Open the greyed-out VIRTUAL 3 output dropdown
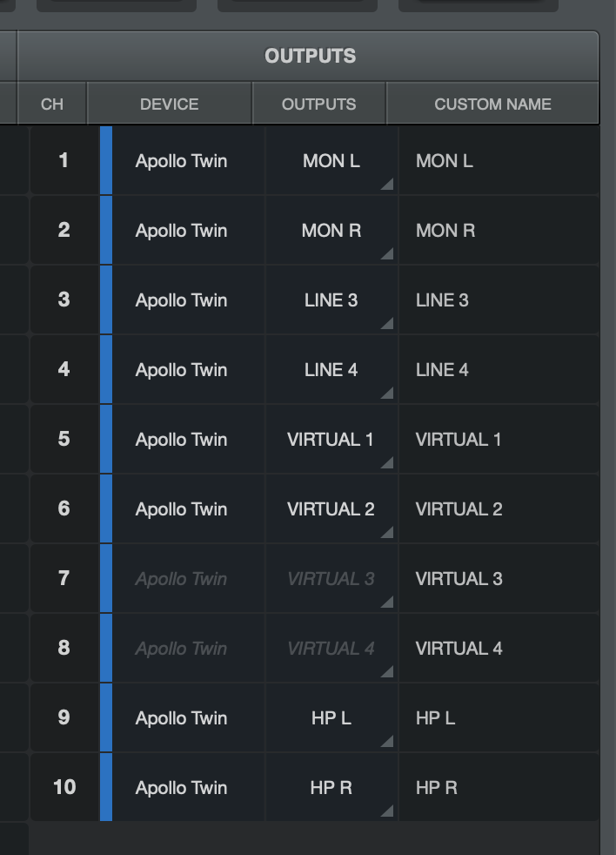Viewport: 616px width, 855px height. pyautogui.click(x=331, y=578)
